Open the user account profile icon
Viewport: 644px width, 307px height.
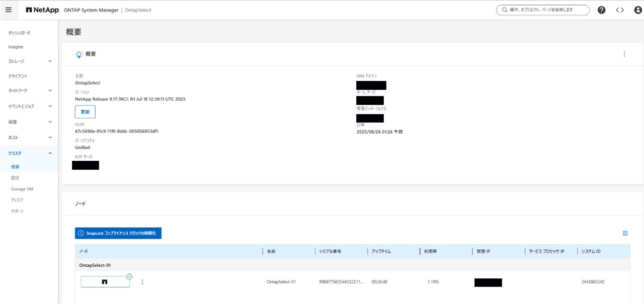pos(637,10)
